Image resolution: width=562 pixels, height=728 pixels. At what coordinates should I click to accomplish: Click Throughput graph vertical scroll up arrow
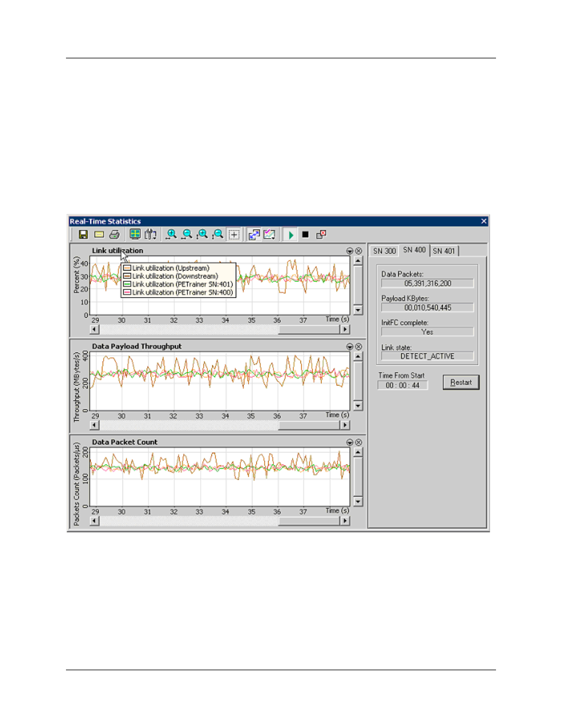[358, 357]
